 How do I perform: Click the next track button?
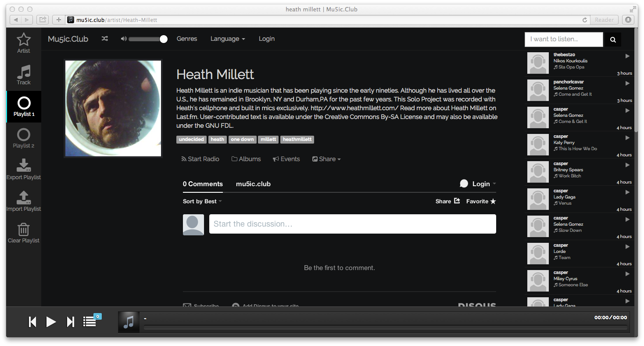[x=70, y=322]
